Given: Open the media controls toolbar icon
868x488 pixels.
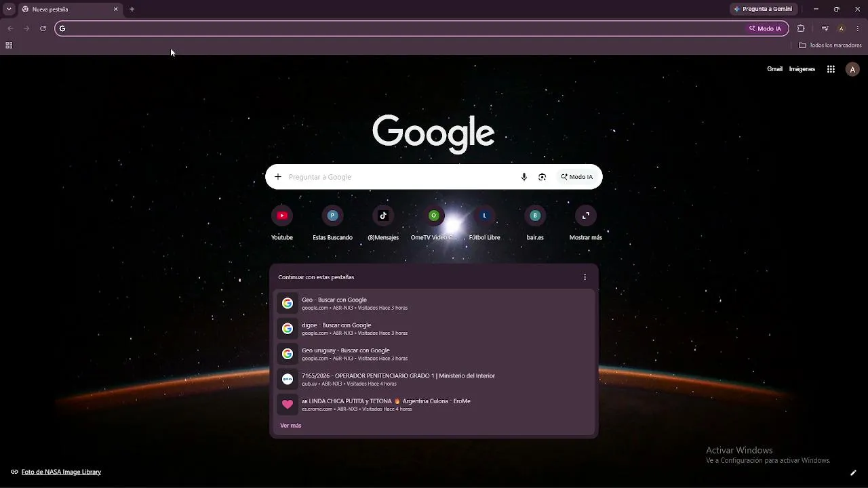Looking at the screenshot, I should 825,28.
